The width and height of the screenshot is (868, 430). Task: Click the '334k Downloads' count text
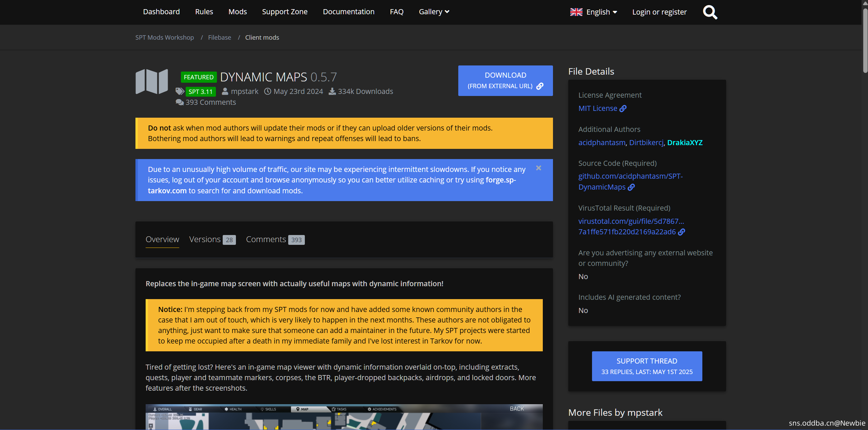(365, 92)
